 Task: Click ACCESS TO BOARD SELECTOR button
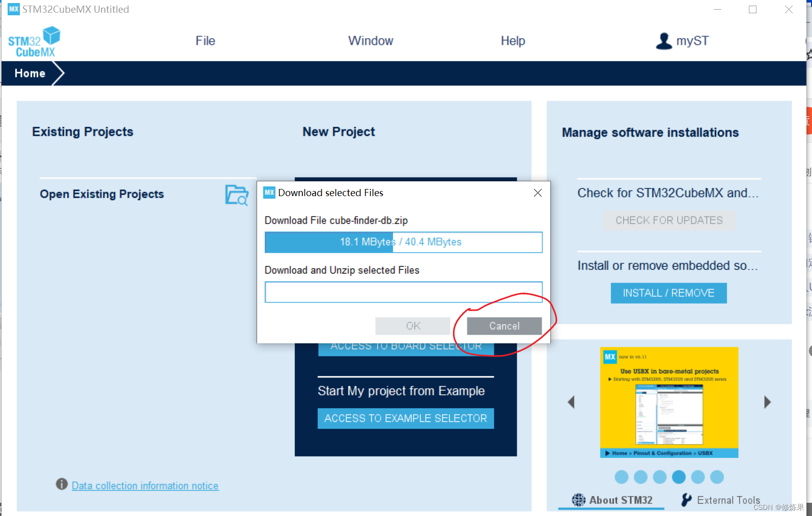click(406, 349)
